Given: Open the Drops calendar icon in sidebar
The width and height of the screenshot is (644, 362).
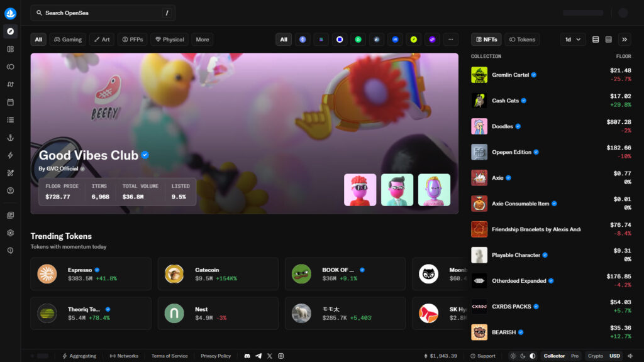Looking at the screenshot, I should pyautogui.click(x=10, y=102).
